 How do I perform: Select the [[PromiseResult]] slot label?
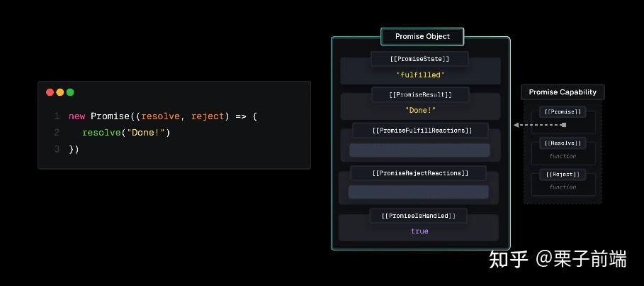(x=419, y=94)
